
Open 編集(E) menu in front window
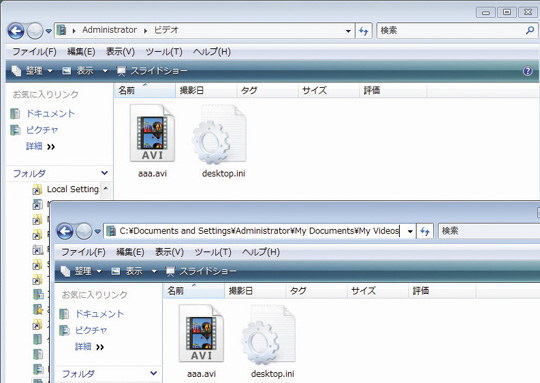click(130, 252)
